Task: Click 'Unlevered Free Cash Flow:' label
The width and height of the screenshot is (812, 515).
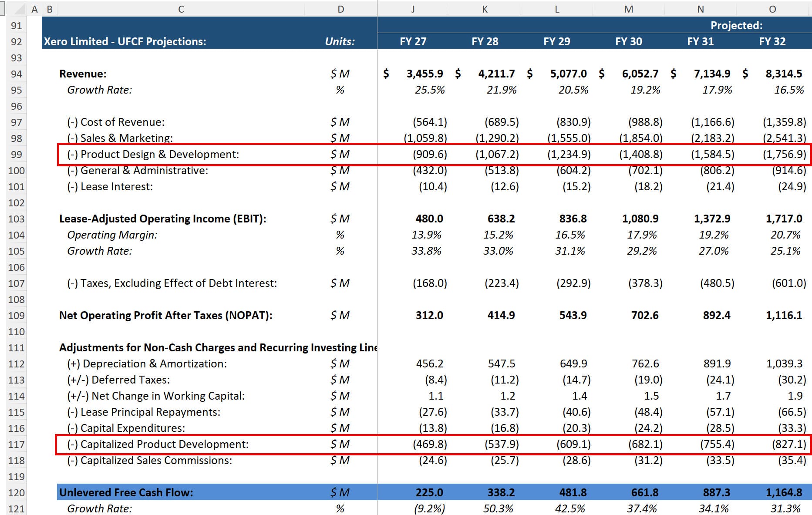Action: click(x=126, y=493)
